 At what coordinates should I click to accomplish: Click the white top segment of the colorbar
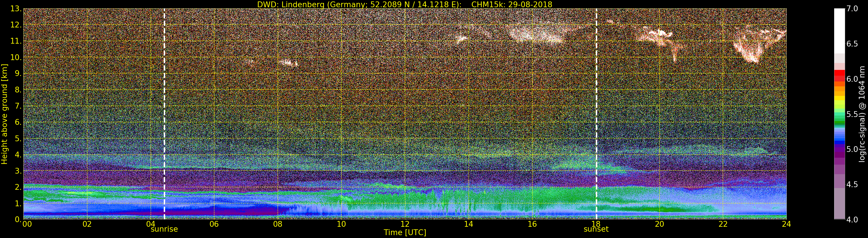(839, 31)
